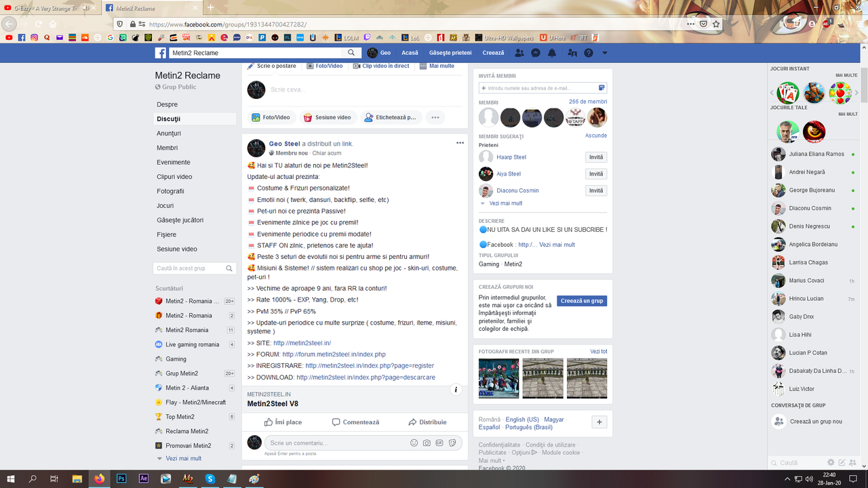
Task: Open the chat settings gear icon
Action: [830, 463]
